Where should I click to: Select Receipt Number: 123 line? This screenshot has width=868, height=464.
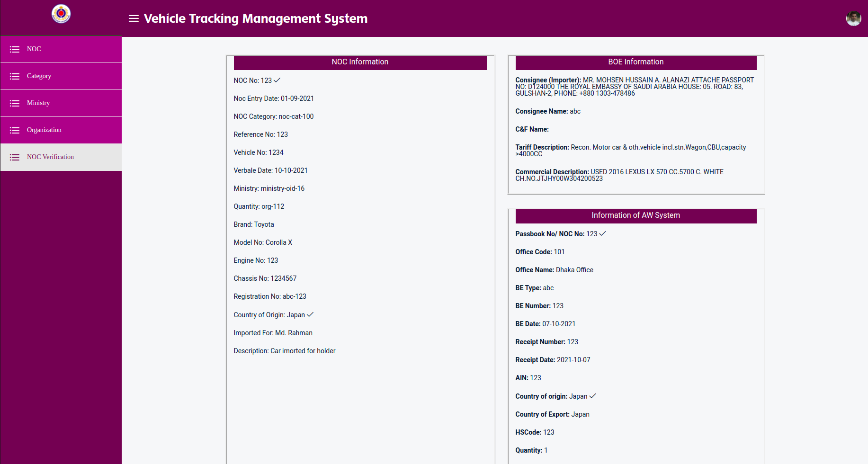coord(547,342)
